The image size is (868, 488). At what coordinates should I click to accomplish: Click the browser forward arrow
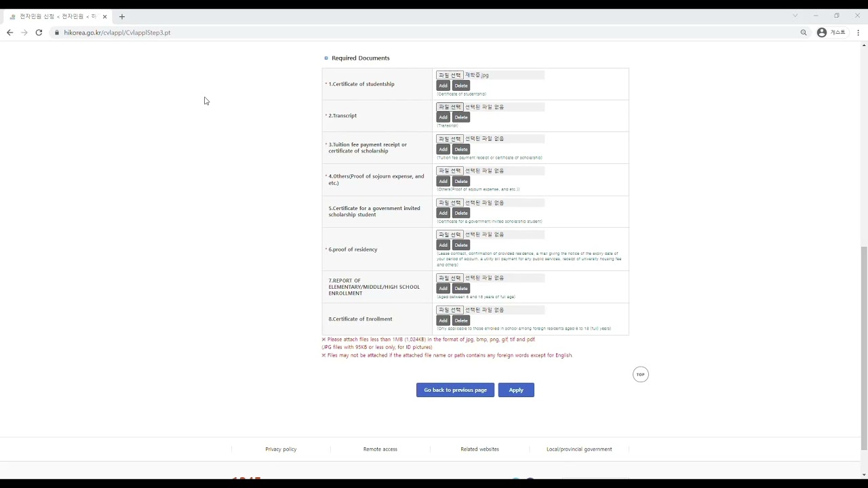[24, 33]
